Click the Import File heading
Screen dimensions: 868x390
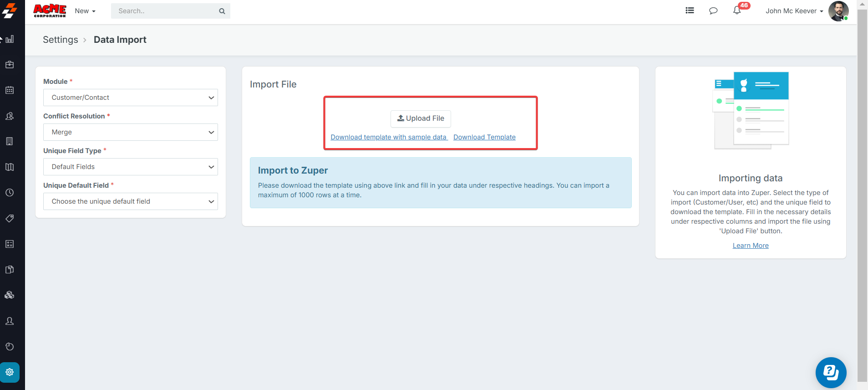(x=273, y=84)
